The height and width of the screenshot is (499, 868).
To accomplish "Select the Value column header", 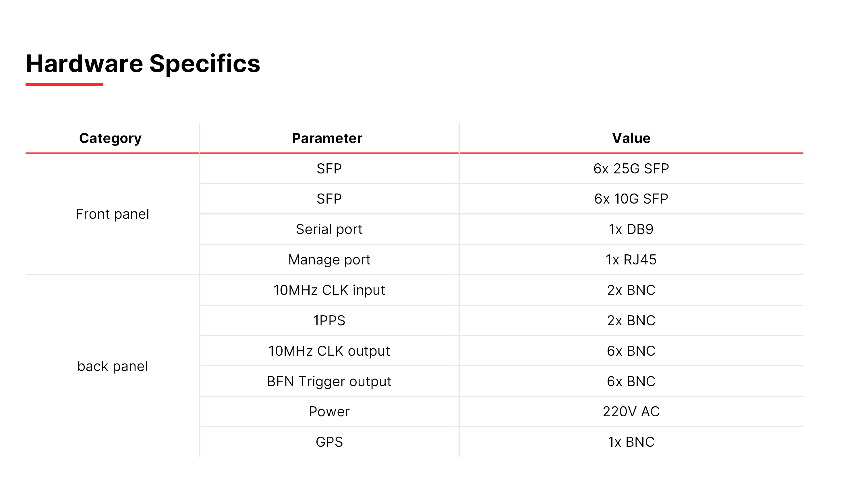I will [x=631, y=138].
